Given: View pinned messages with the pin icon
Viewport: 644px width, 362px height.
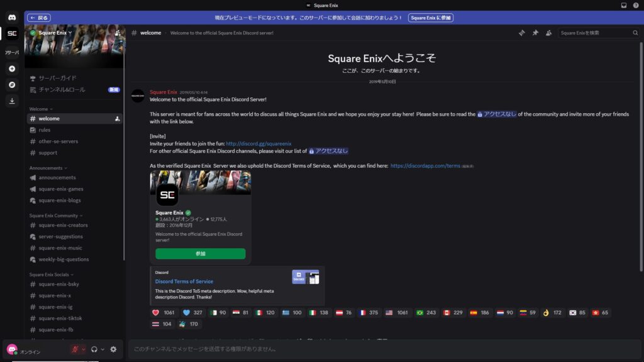Looking at the screenshot, I should tap(535, 33).
